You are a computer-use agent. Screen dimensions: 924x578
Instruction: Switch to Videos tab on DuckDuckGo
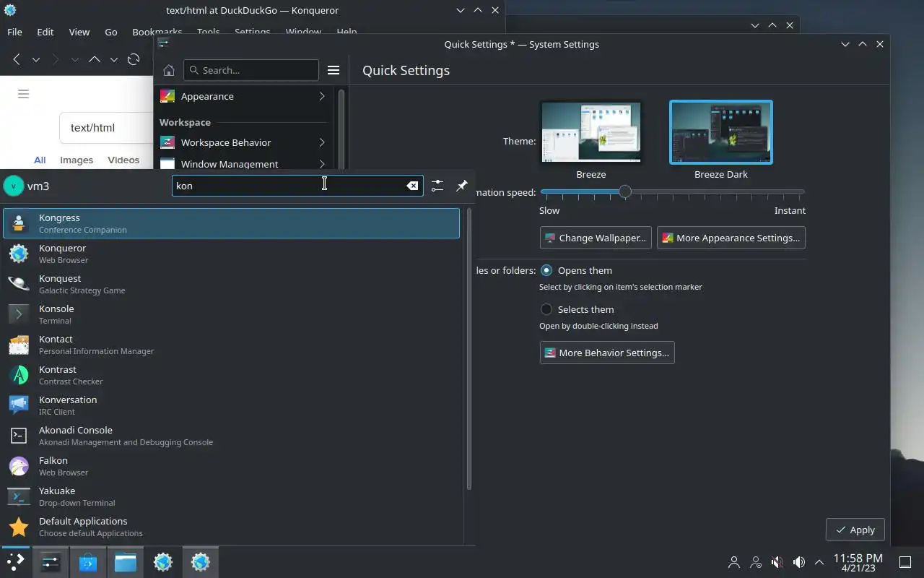[123, 160]
